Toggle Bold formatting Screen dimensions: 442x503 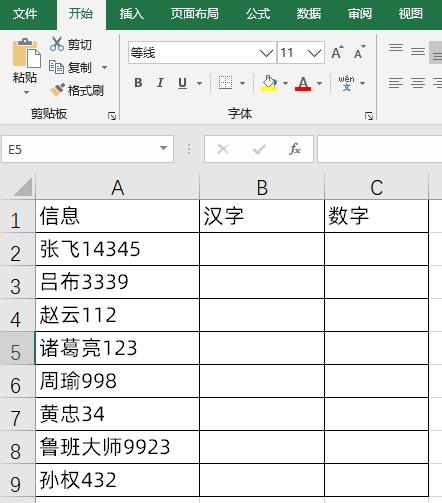tap(138, 83)
